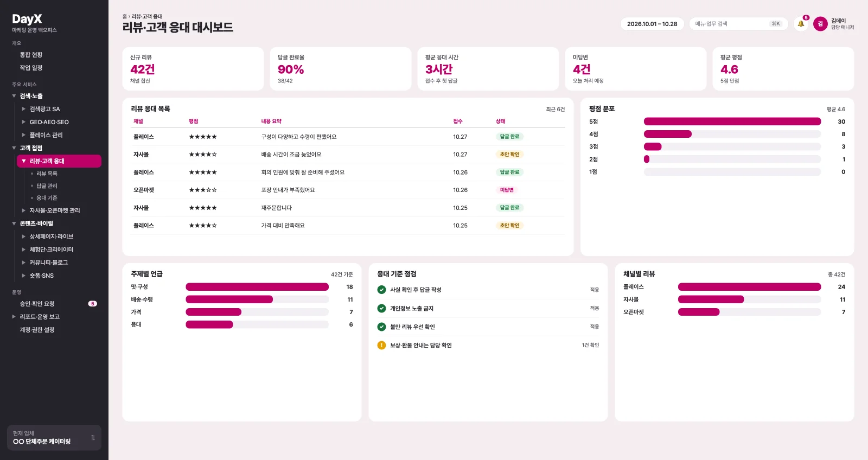868x460 pixels.
Task: Click warning icon for 보상·환불 안내는 담당 확인
Action: (x=381, y=345)
